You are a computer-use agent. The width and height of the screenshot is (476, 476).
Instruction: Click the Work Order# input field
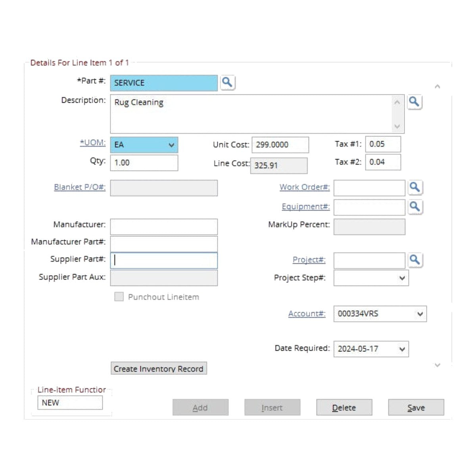(369, 188)
